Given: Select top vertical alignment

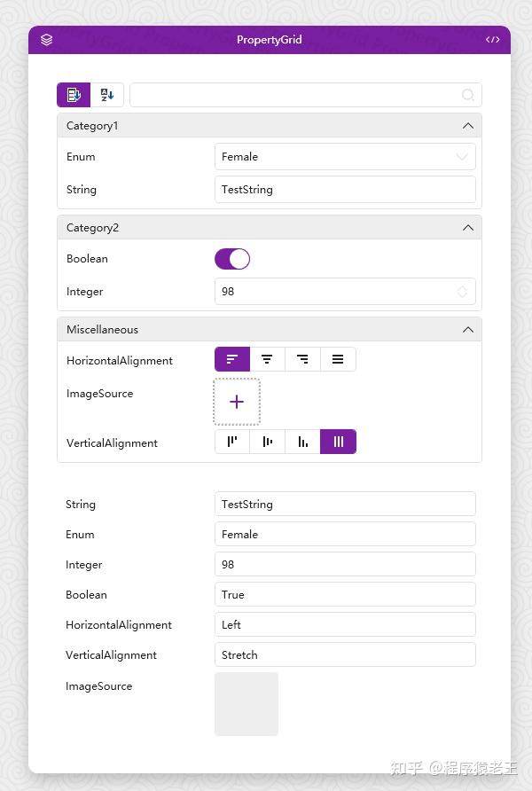Looking at the screenshot, I should pyautogui.click(x=231, y=442).
